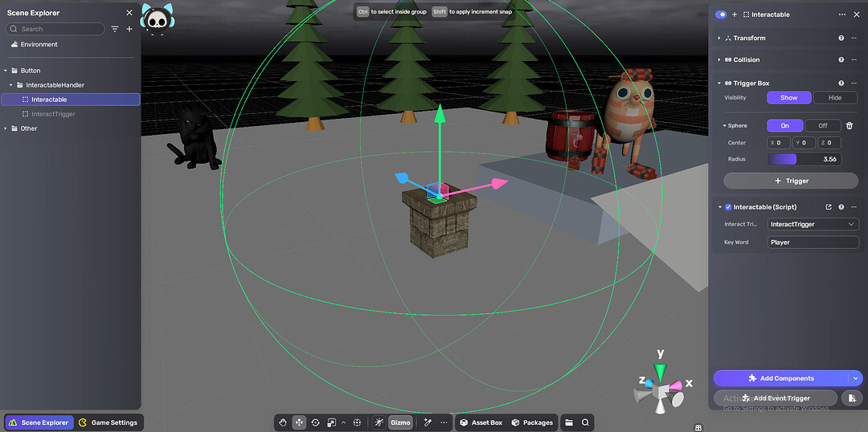Image resolution: width=868 pixels, height=432 pixels.
Task: Toggle the effects wand icon beside Gizmo
Action: 379,422
